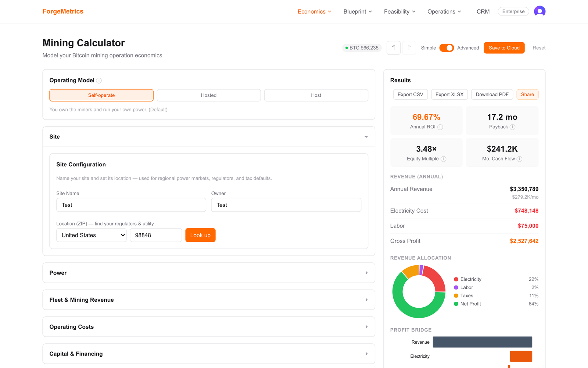Export results as CSV
Viewport: 588px width, 368px height.
(410, 95)
